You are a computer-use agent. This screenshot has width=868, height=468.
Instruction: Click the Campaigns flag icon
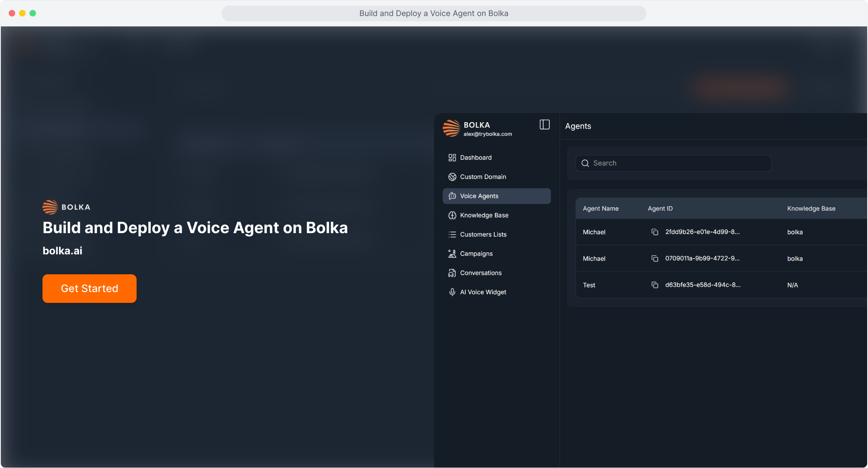coord(452,253)
